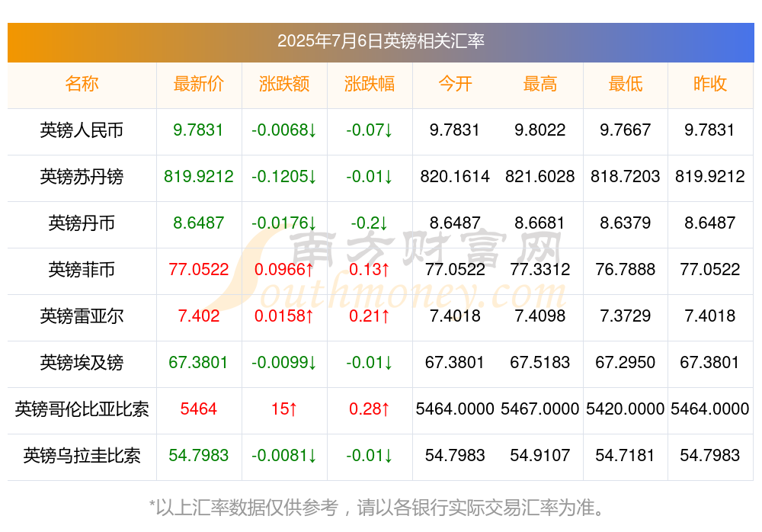Select green latest price 54.7983

(198, 456)
